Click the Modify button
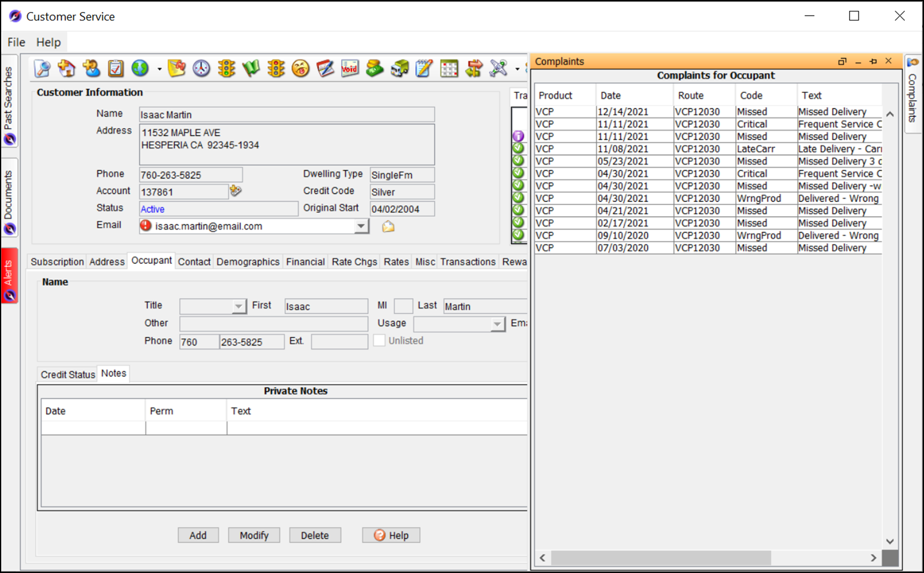Viewport: 924px width, 573px height. click(254, 535)
